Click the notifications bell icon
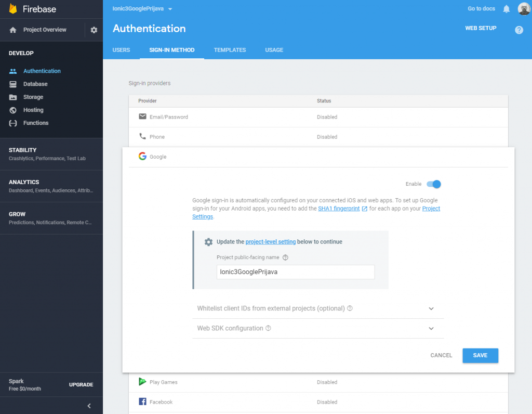 pyautogui.click(x=506, y=9)
